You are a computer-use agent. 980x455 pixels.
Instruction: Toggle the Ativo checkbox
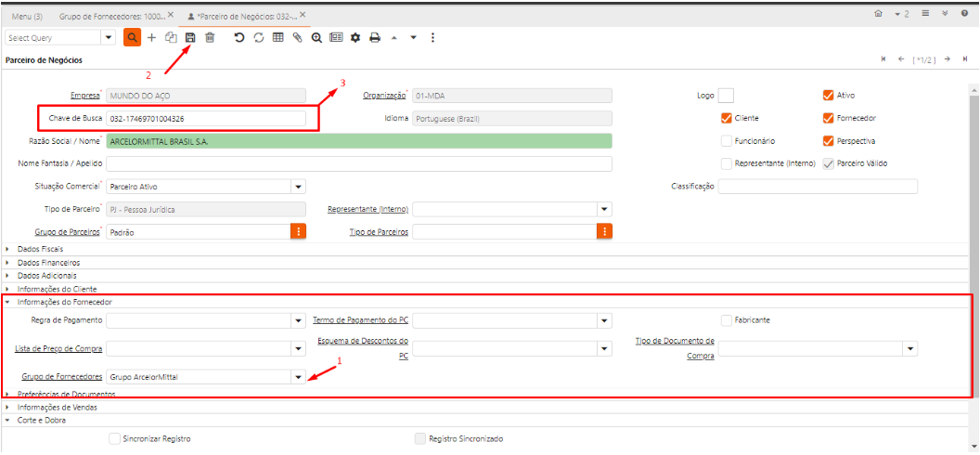pyautogui.click(x=828, y=96)
